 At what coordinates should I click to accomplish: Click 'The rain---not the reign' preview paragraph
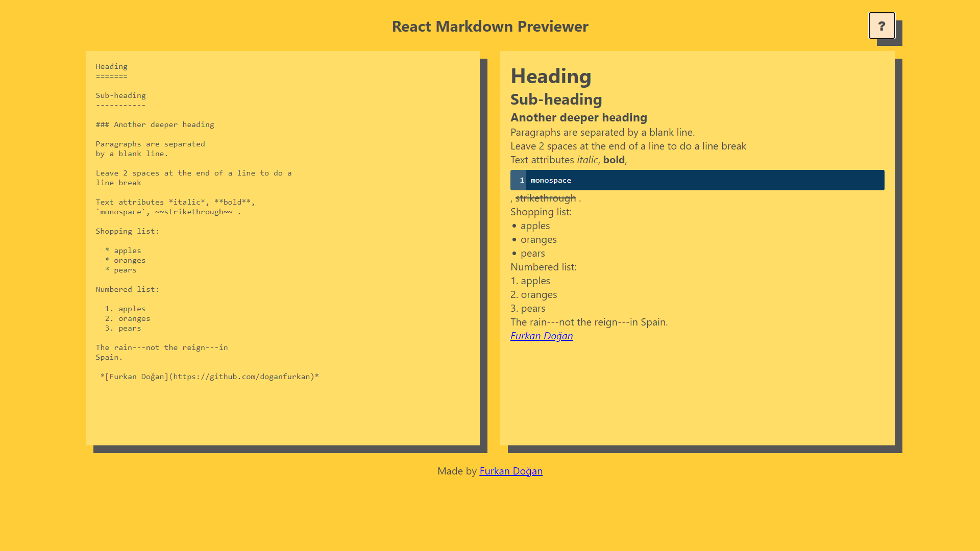click(x=589, y=322)
